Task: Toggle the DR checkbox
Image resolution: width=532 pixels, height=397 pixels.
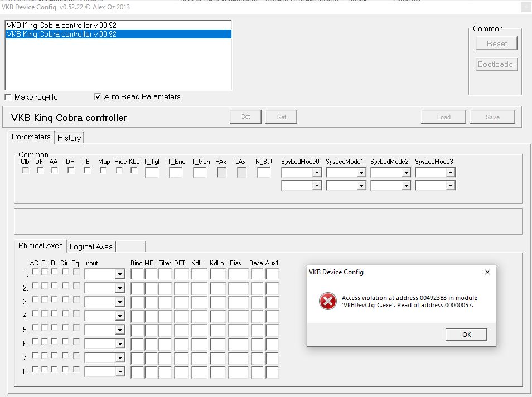Action: coord(71,170)
